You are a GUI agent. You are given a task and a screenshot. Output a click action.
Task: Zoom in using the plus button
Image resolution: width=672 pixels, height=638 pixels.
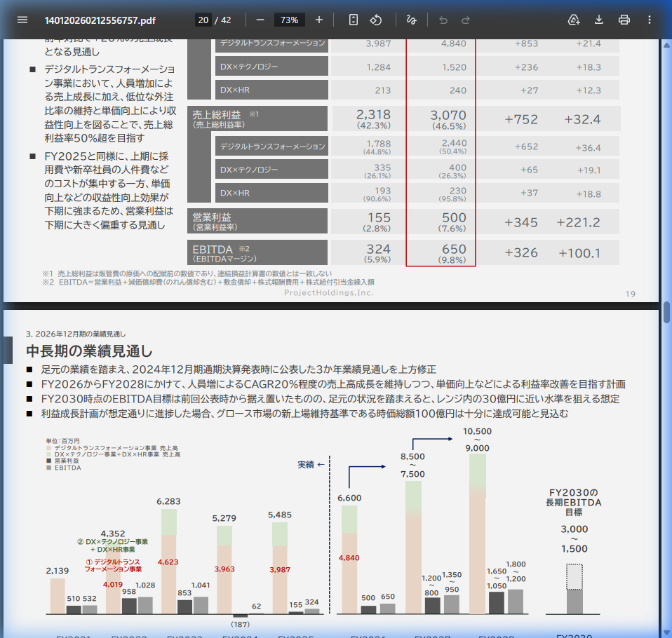click(319, 20)
